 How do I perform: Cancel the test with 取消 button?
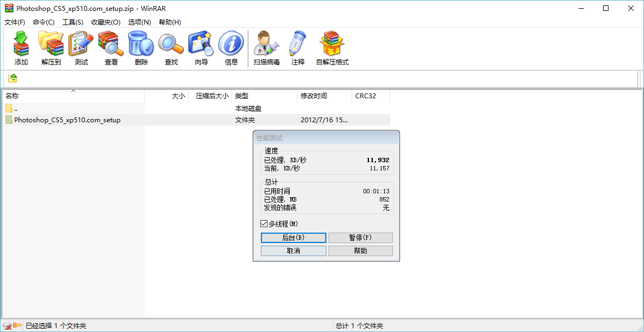tap(293, 251)
